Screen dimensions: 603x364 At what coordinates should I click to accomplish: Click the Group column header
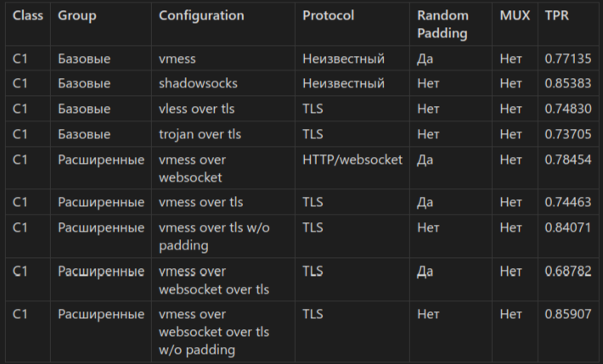point(77,16)
